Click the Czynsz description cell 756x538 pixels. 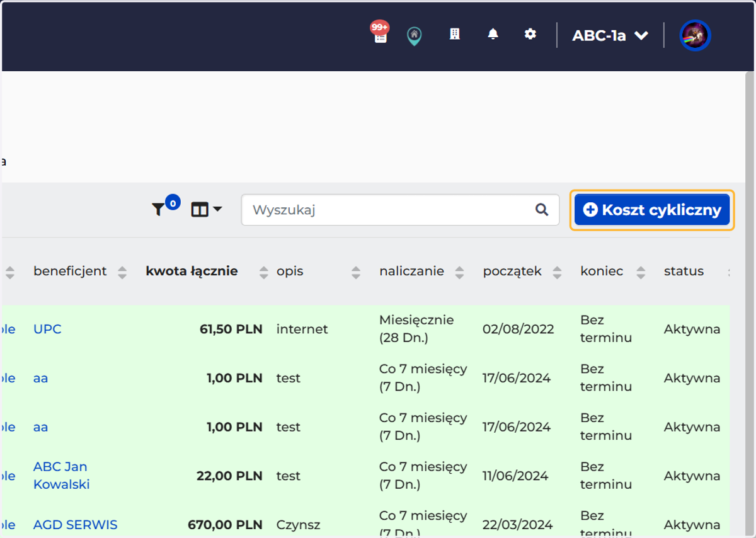[298, 525]
